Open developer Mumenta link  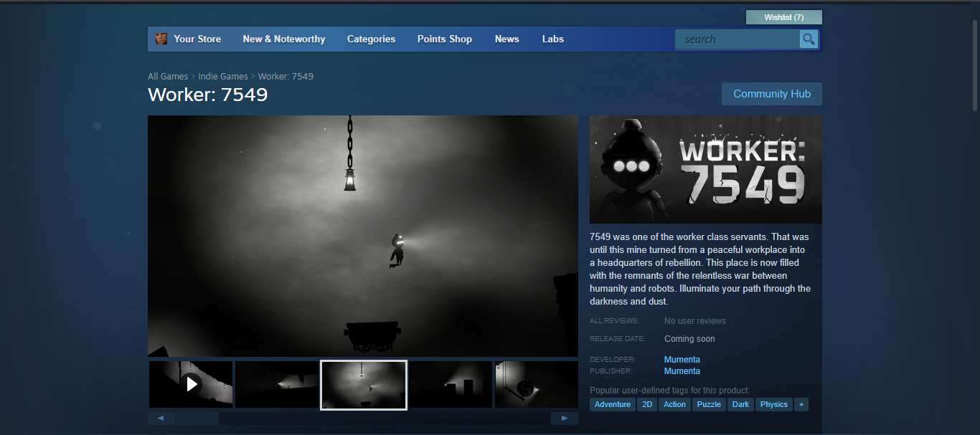682,360
